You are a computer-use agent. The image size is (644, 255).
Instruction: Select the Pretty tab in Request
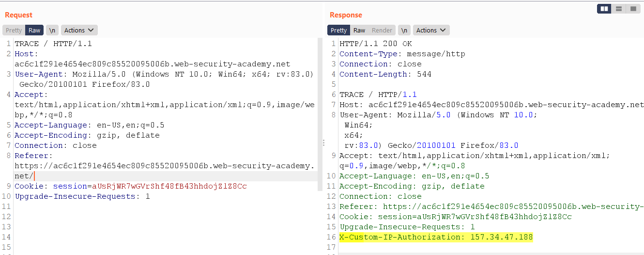pyautogui.click(x=14, y=30)
